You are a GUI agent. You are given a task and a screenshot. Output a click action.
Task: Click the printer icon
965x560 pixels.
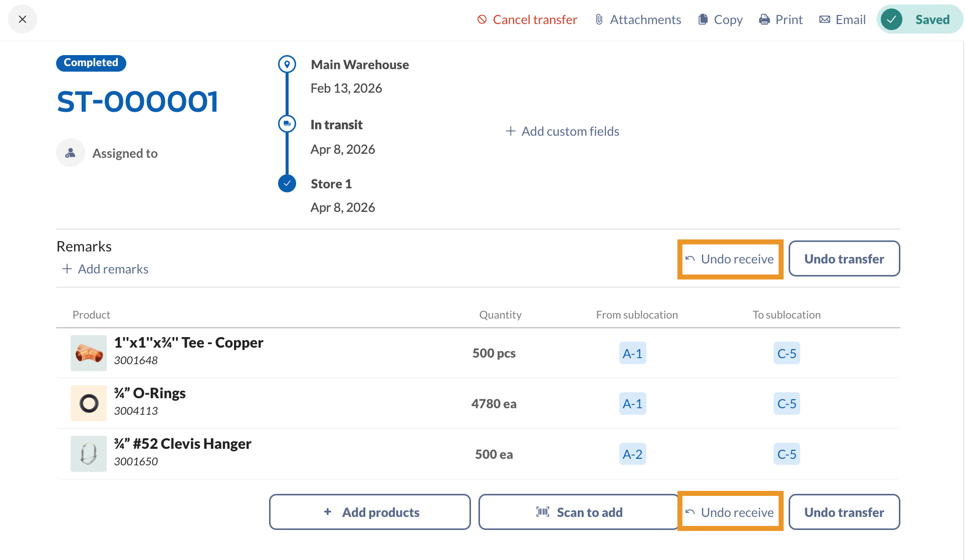tap(764, 20)
